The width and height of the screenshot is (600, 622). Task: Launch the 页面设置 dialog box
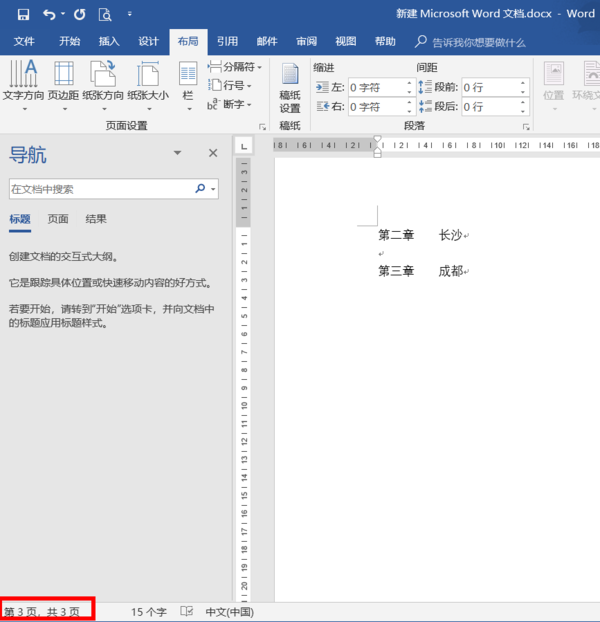pyautogui.click(x=262, y=127)
